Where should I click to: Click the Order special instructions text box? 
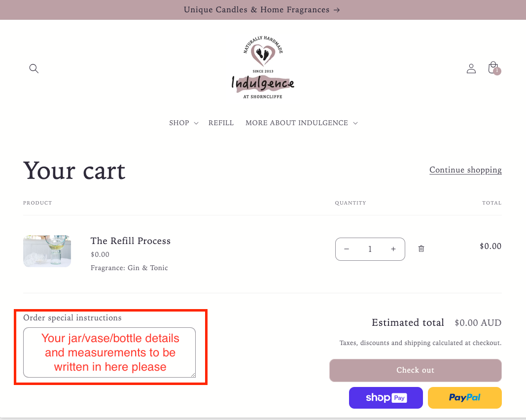109,352
